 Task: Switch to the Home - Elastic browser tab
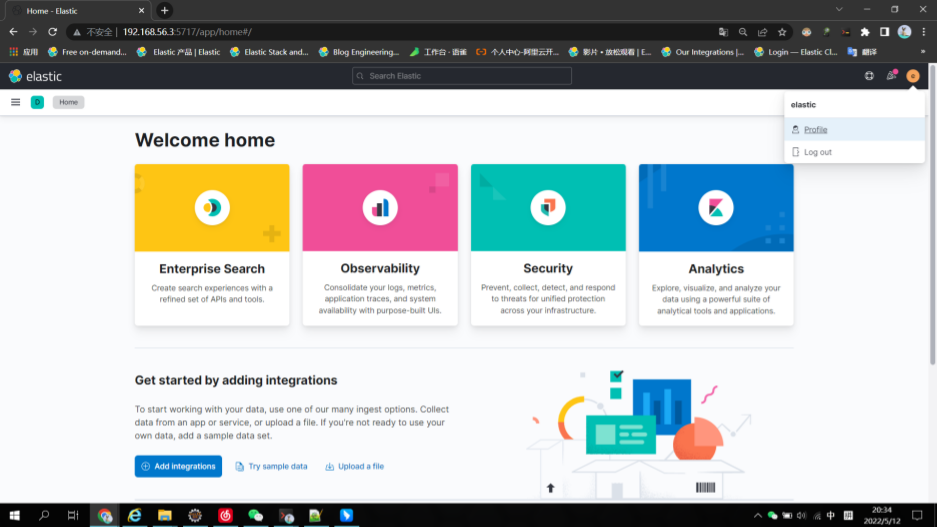[77, 11]
